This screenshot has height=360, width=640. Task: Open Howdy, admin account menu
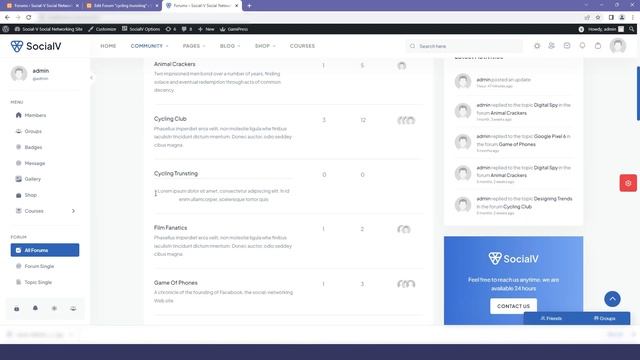(x=606, y=29)
